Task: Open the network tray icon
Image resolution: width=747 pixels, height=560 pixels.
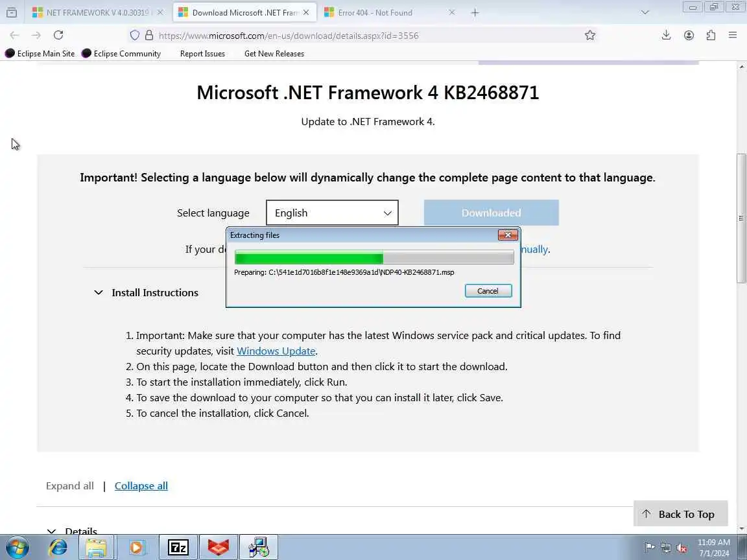Action: (x=666, y=548)
